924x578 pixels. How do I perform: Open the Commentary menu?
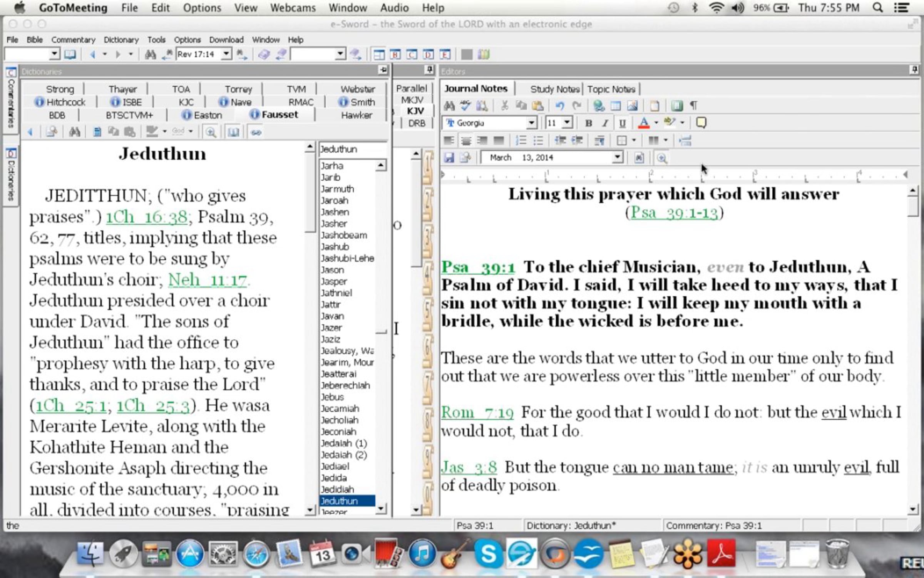(x=73, y=40)
